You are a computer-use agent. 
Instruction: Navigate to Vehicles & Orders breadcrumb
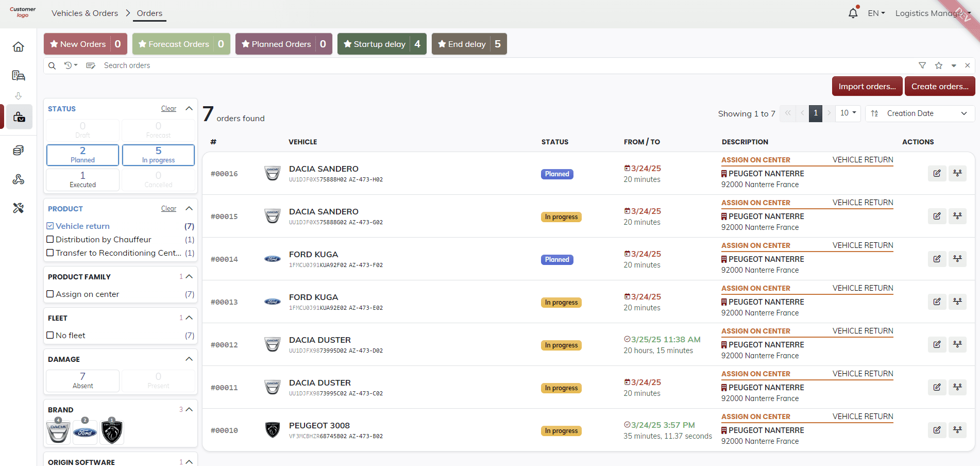pyautogui.click(x=85, y=13)
